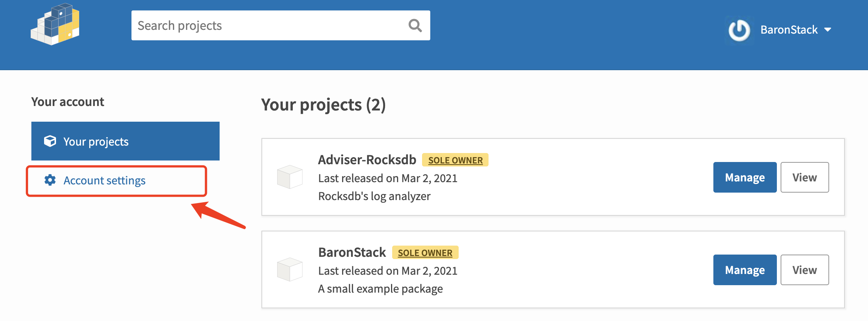Screen dimensions: 868x321
Task: Click the Adviser-Rocksdb project title
Action: 367,160
